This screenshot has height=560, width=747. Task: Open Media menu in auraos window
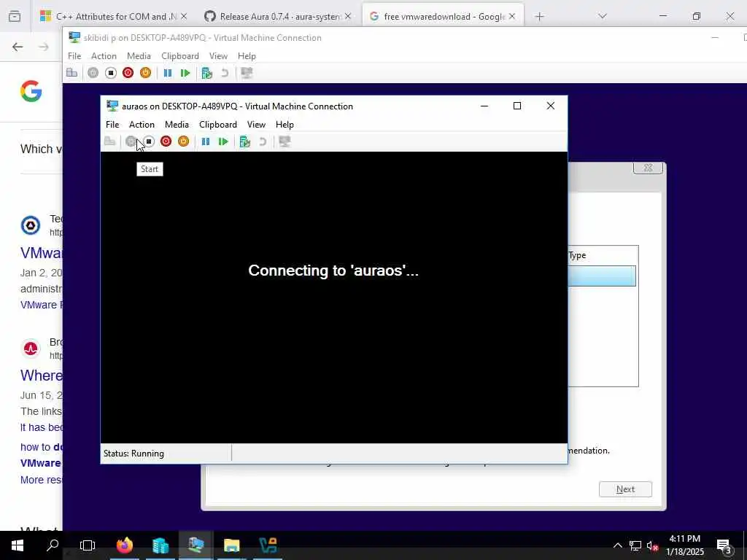click(x=177, y=124)
